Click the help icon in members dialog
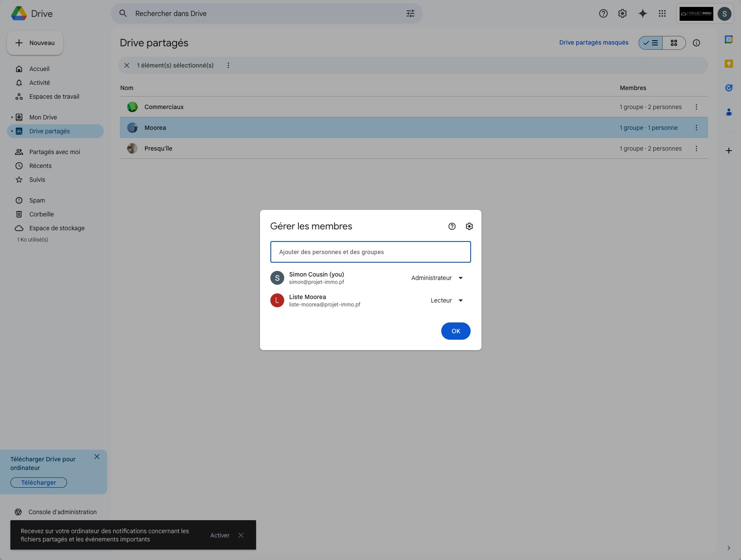This screenshot has width=741, height=560. pyautogui.click(x=452, y=226)
